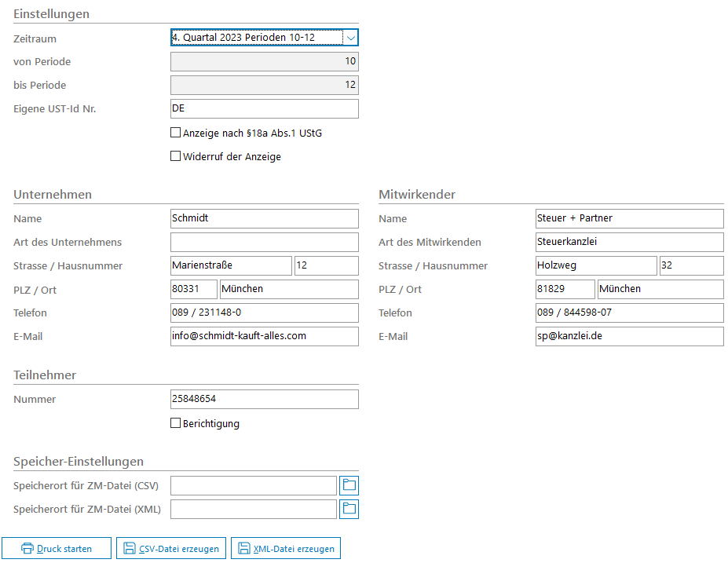Toggle Widerruf der Anzeige checkbox
Viewport: 728px width, 563px height.
tap(176, 156)
